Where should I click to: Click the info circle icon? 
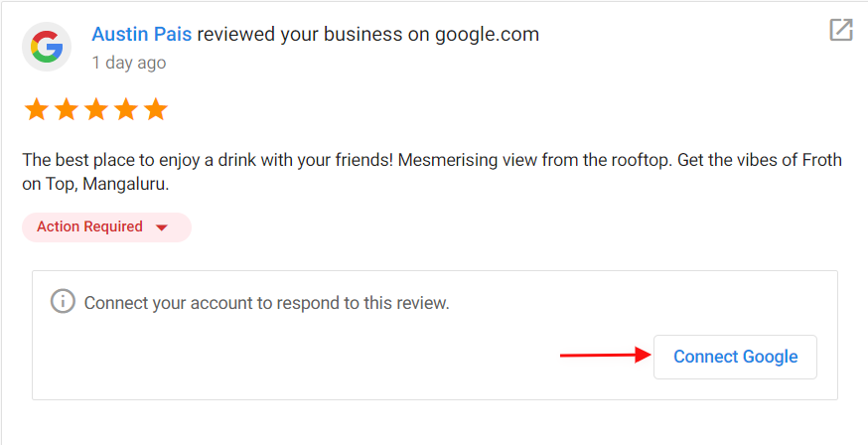tap(63, 302)
